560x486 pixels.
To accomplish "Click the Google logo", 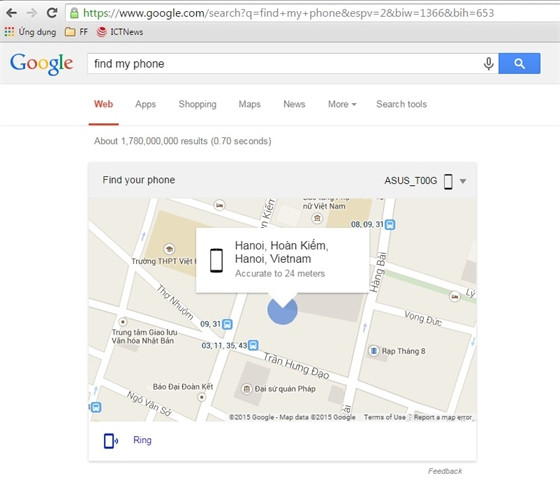I will click(41, 64).
